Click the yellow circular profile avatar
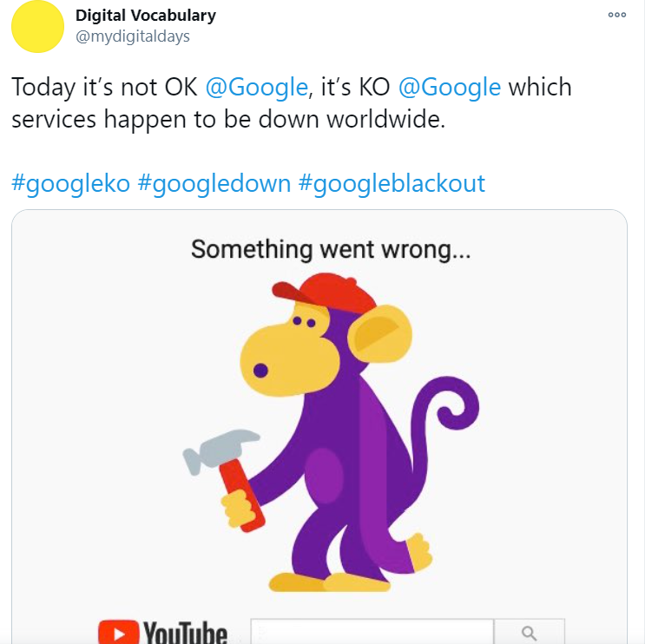This screenshot has height=644, width=645. coord(36,26)
